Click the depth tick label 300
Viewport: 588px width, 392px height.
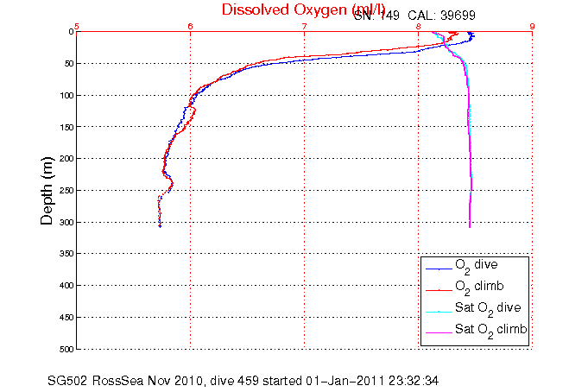(x=66, y=223)
